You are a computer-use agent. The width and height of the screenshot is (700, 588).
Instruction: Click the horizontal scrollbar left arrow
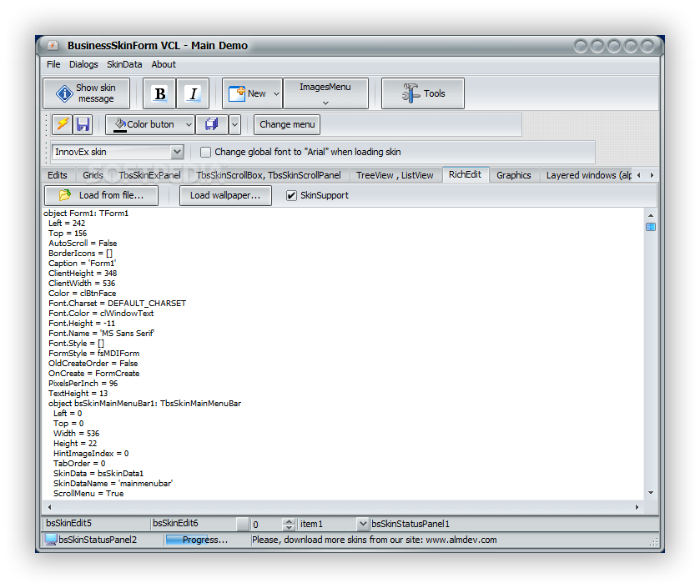pos(49,507)
